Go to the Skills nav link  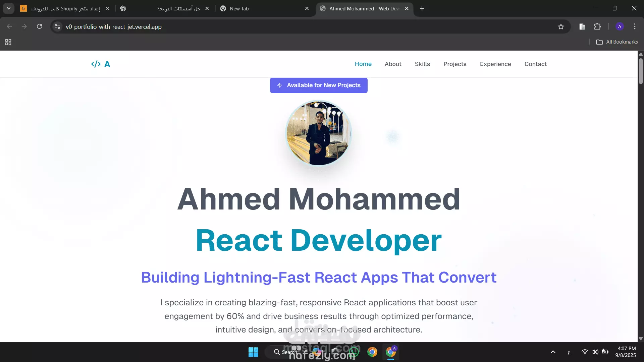(x=422, y=64)
